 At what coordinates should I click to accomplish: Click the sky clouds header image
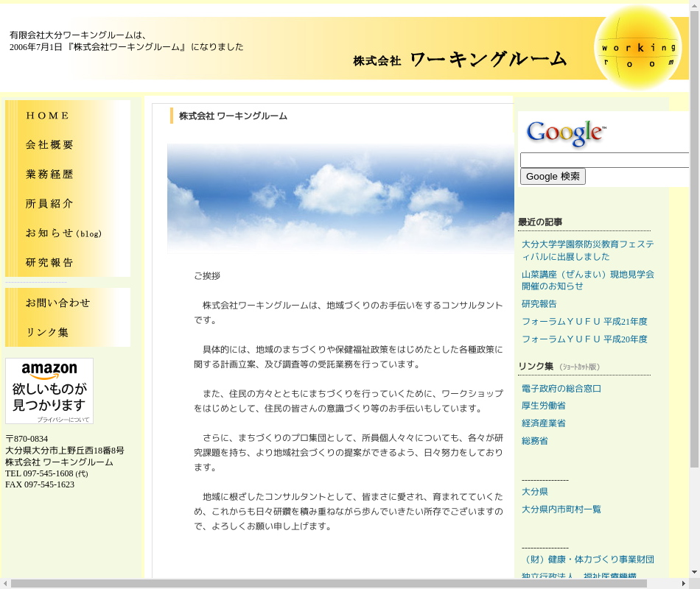coord(340,199)
